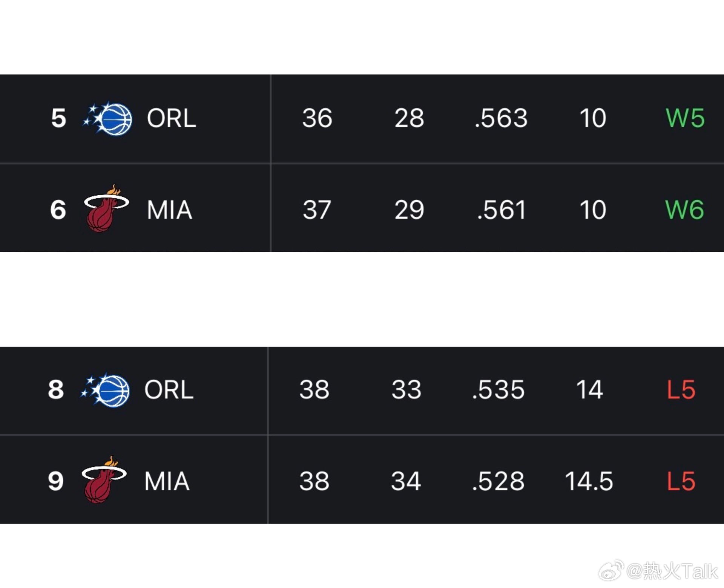Click the 37 wins value for Miami
Image resolution: width=724 pixels, height=588 pixels.
pos(317,210)
